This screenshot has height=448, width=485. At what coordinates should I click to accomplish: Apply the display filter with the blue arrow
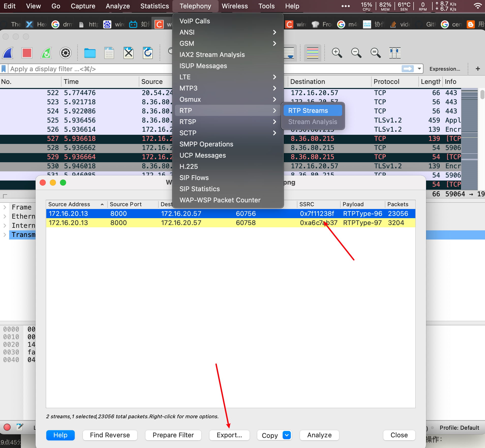[407, 69]
